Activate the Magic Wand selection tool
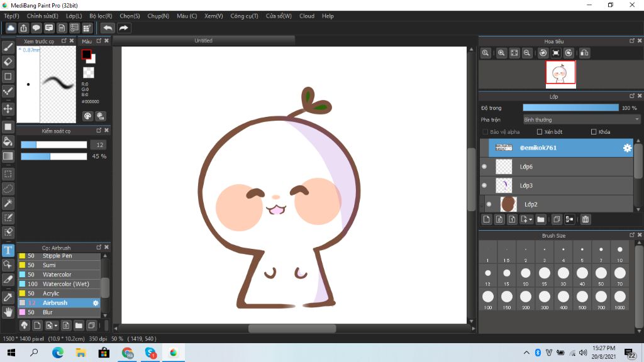Image resolution: width=644 pixels, height=362 pixels. pos(8,203)
